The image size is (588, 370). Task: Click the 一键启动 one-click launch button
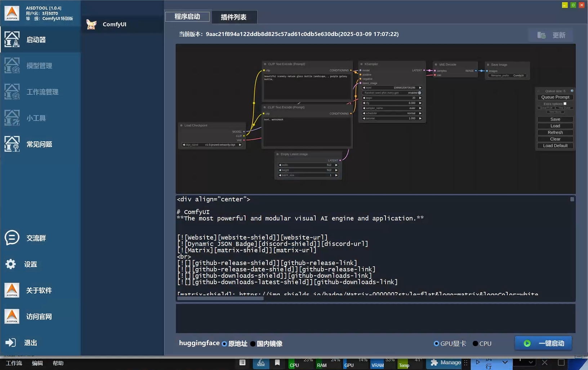(x=543, y=343)
